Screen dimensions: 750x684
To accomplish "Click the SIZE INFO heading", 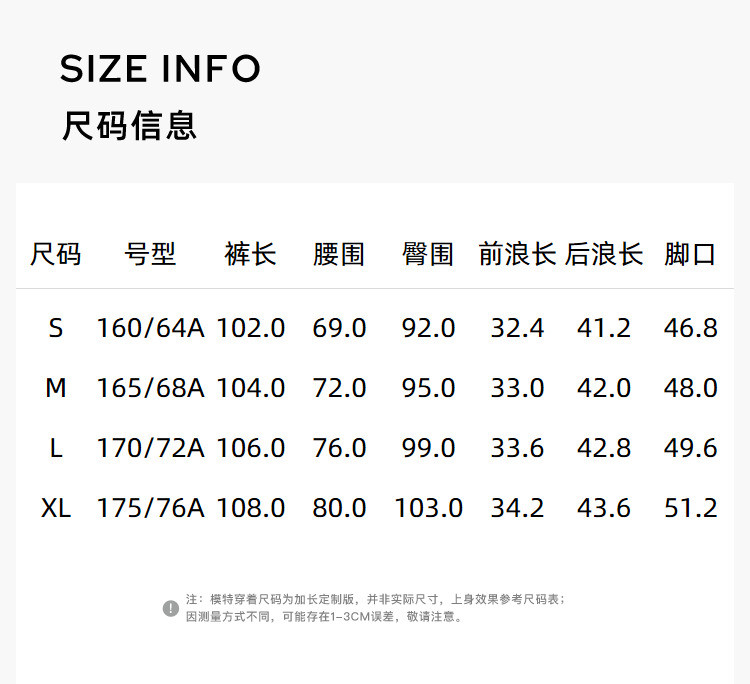I will click(x=160, y=69).
